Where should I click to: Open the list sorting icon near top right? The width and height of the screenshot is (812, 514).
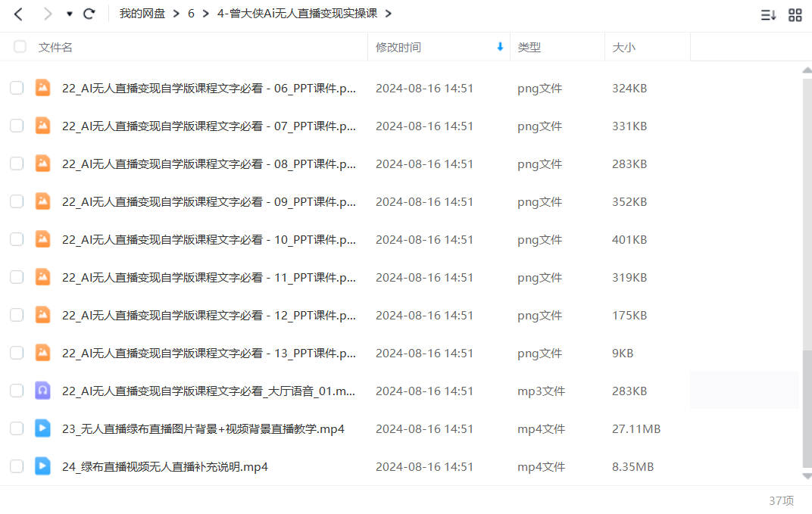pyautogui.click(x=767, y=14)
